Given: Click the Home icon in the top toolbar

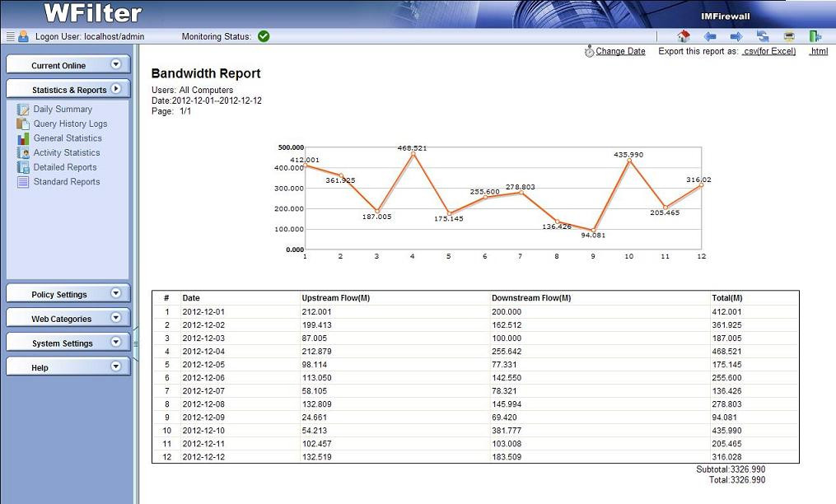Looking at the screenshot, I should pyautogui.click(x=684, y=36).
